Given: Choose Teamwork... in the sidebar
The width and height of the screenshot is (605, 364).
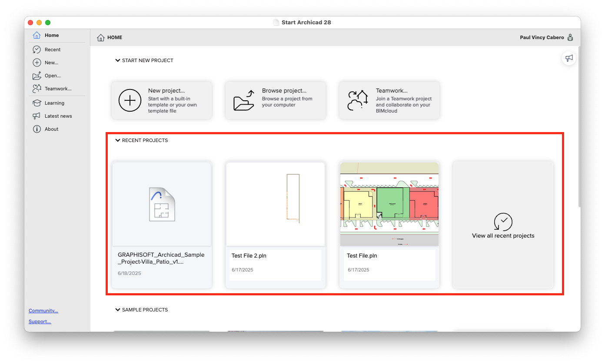Looking at the screenshot, I should (58, 89).
